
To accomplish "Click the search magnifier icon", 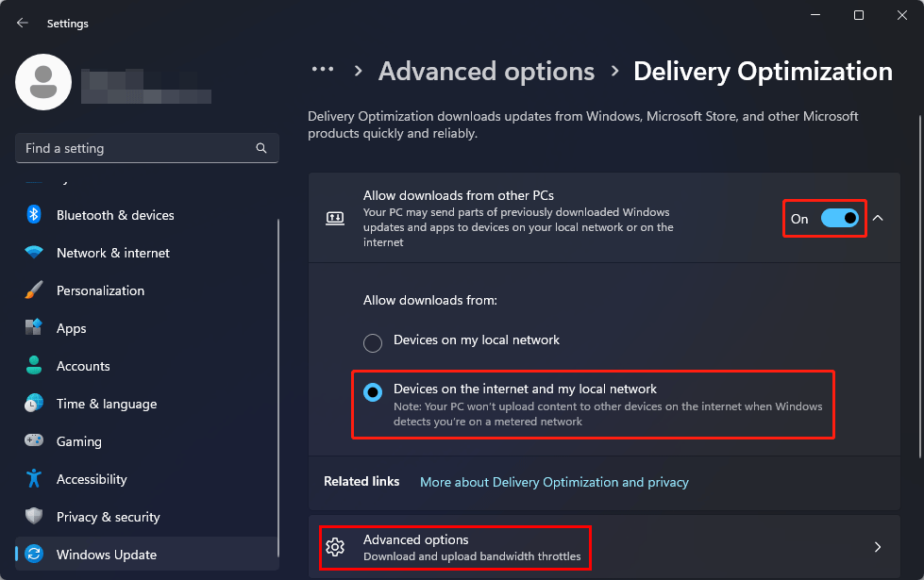I will pos(261,148).
